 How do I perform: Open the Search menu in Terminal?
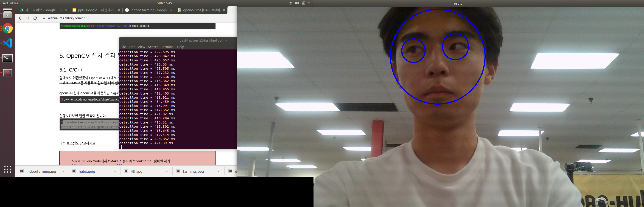tap(153, 47)
